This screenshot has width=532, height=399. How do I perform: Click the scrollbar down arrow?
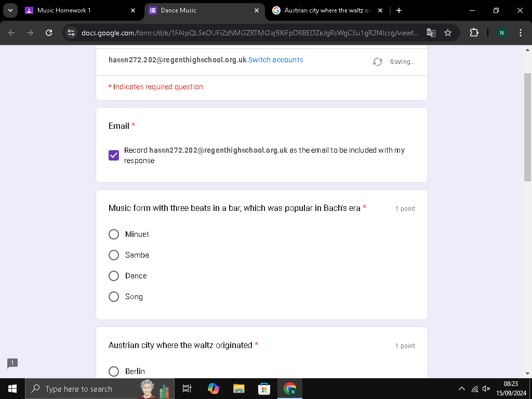click(x=527, y=374)
